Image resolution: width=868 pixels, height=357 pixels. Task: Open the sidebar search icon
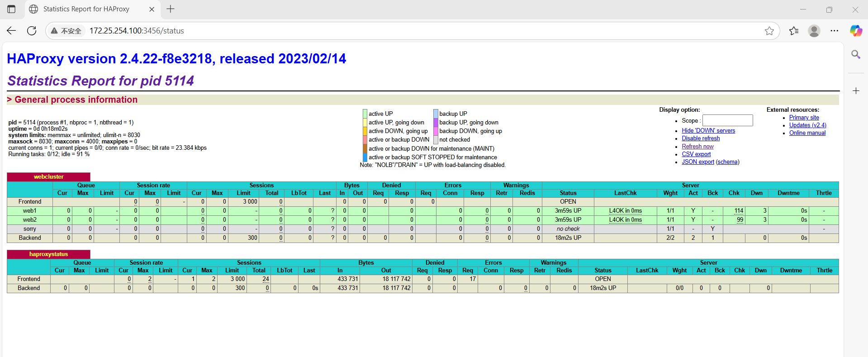[x=856, y=55]
